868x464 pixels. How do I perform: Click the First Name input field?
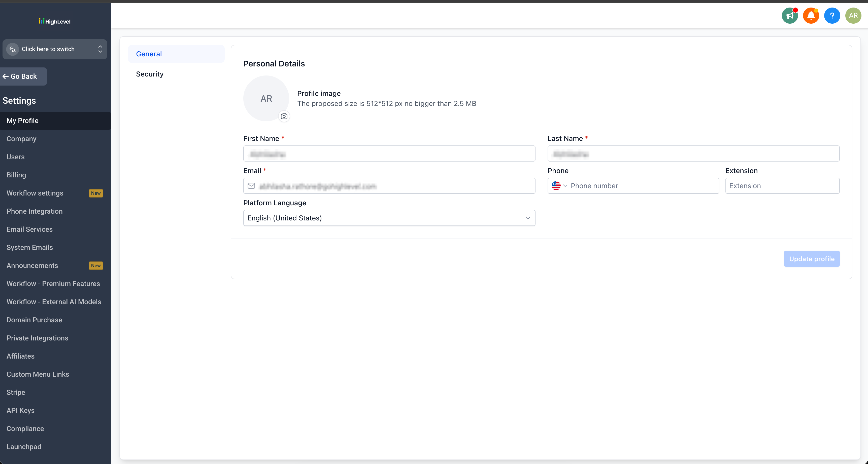point(389,153)
